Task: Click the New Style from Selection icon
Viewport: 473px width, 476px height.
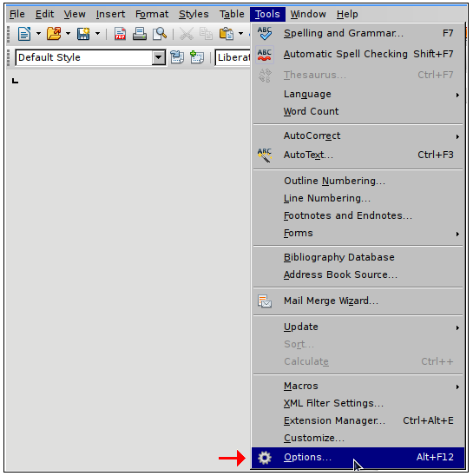Action: tap(197, 57)
